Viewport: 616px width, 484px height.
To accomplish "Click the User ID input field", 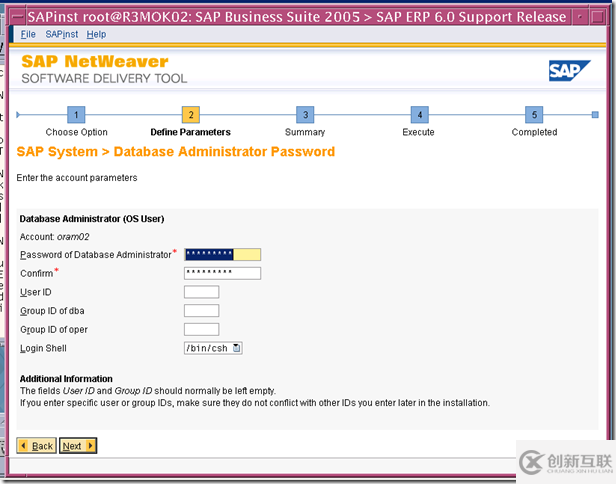I will pos(202,292).
